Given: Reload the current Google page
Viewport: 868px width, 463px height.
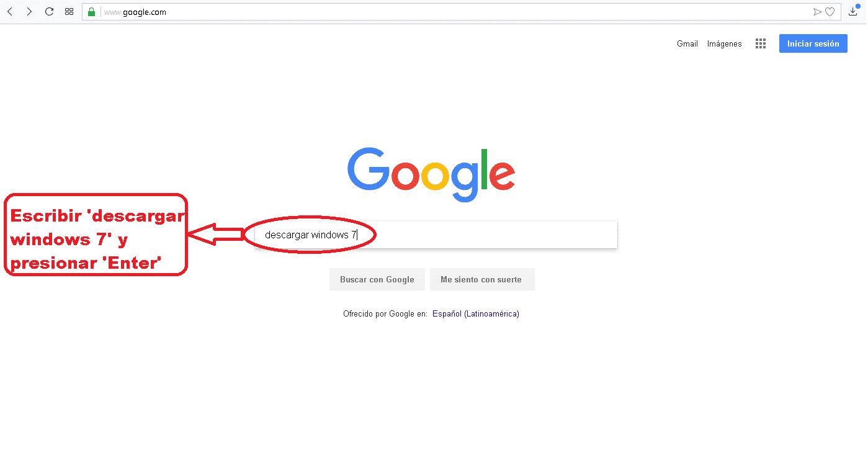Looking at the screenshot, I should tap(50, 12).
